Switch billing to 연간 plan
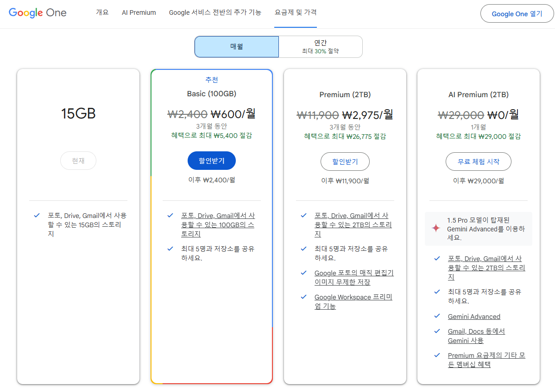555x392 pixels. [321, 46]
